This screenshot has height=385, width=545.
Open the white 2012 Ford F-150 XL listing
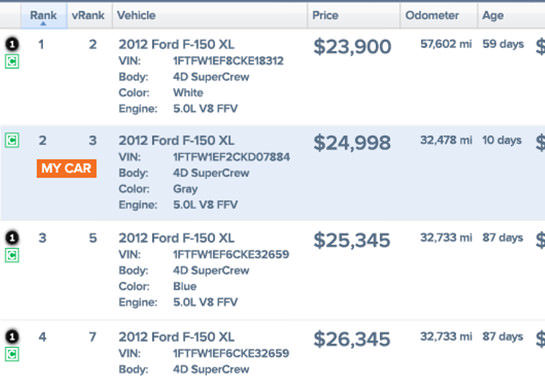[x=177, y=44]
